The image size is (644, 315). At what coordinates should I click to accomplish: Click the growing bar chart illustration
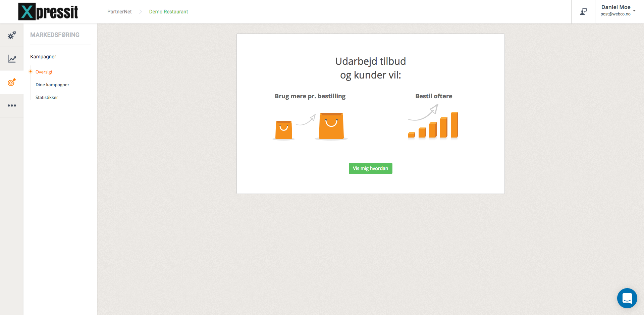tap(433, 121)
